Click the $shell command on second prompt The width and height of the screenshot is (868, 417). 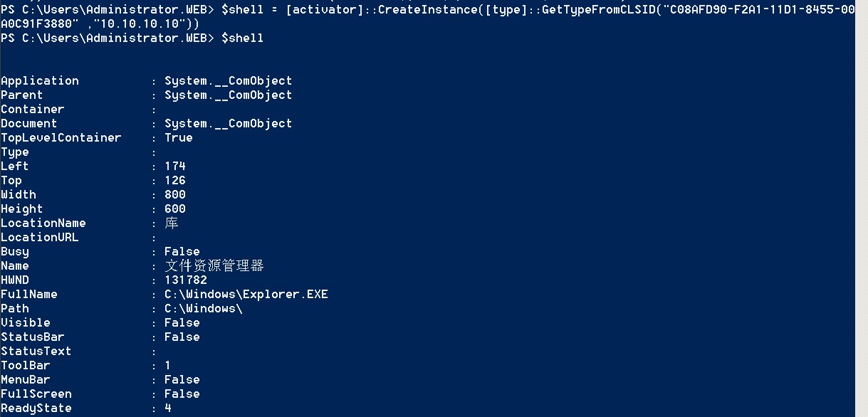pyautogui.click(x=242, y=38)
